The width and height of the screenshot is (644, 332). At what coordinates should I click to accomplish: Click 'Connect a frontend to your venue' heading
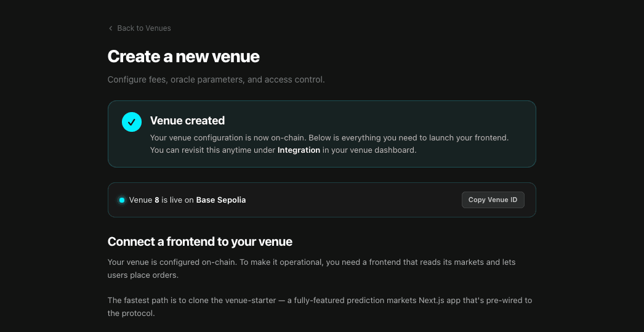(x=200, y=241)
